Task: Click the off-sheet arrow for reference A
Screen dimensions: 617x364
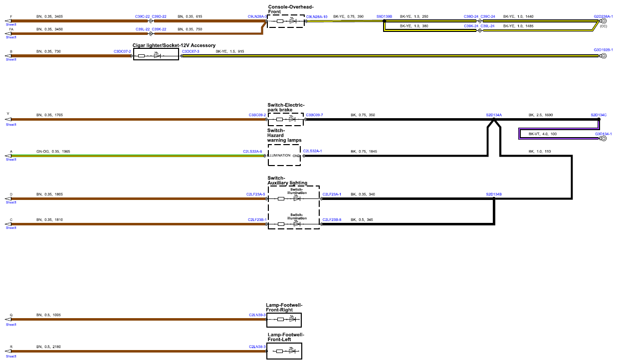Action: [8, 156]
